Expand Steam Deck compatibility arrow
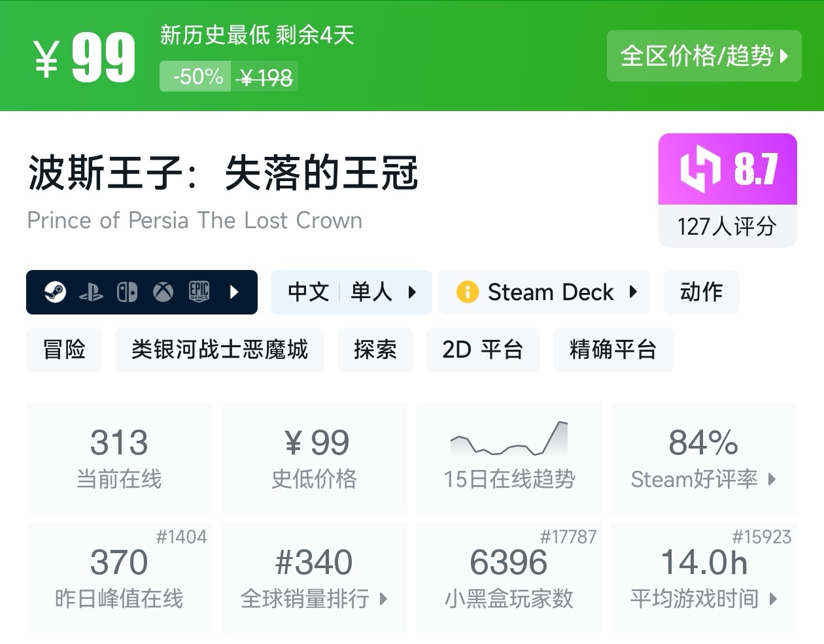Screen dimensions: 824x644 point(633,292)
